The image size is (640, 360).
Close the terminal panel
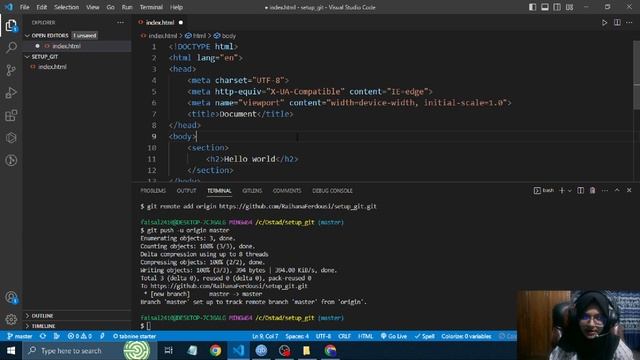(x=629, y=190)
